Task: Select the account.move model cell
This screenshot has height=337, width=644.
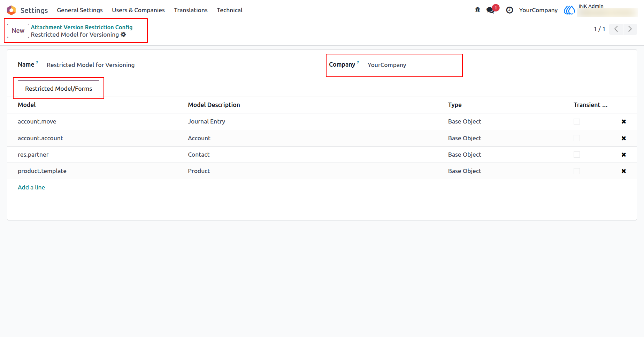Action: tap(37, 121)
